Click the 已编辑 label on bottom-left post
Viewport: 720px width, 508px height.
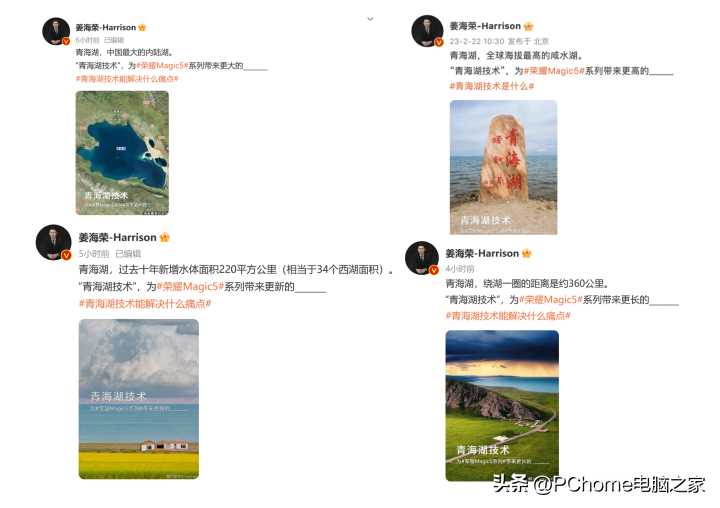pyautogui.click(x=128, y=254)
